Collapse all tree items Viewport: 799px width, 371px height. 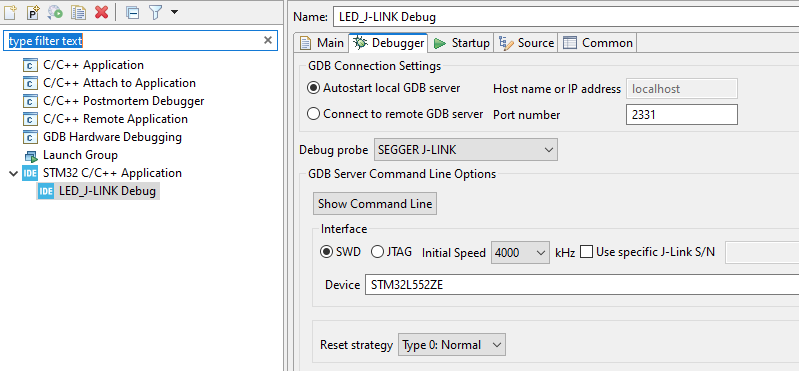132,12
